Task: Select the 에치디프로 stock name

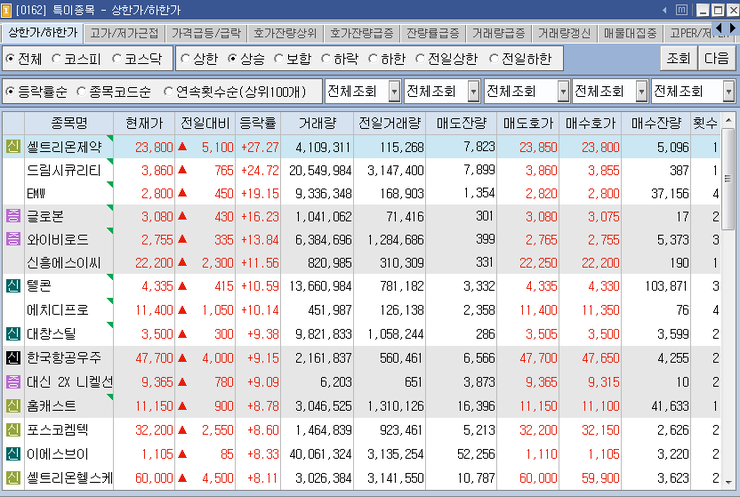Action: click(58, 310)
